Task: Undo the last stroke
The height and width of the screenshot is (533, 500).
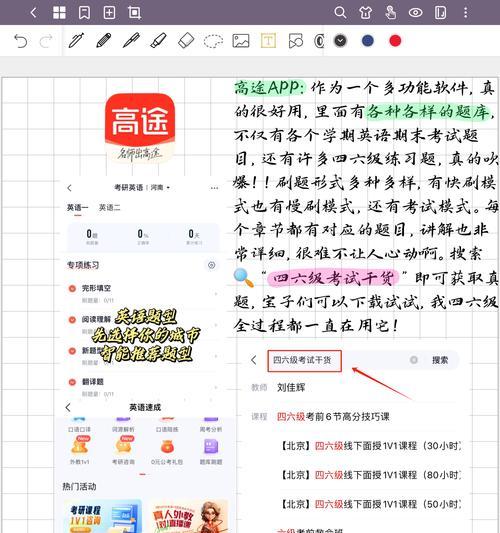Action: coord(20,41)
